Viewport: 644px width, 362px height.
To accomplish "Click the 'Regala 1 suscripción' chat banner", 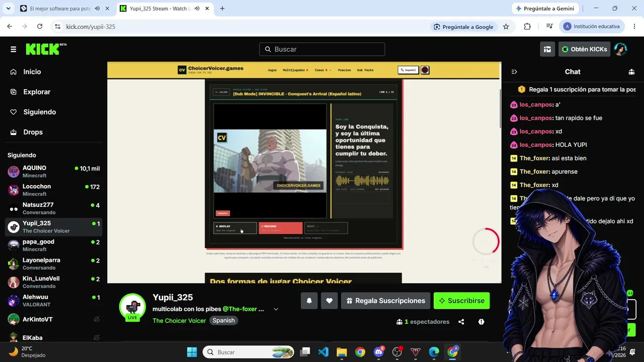I will 577,89.
